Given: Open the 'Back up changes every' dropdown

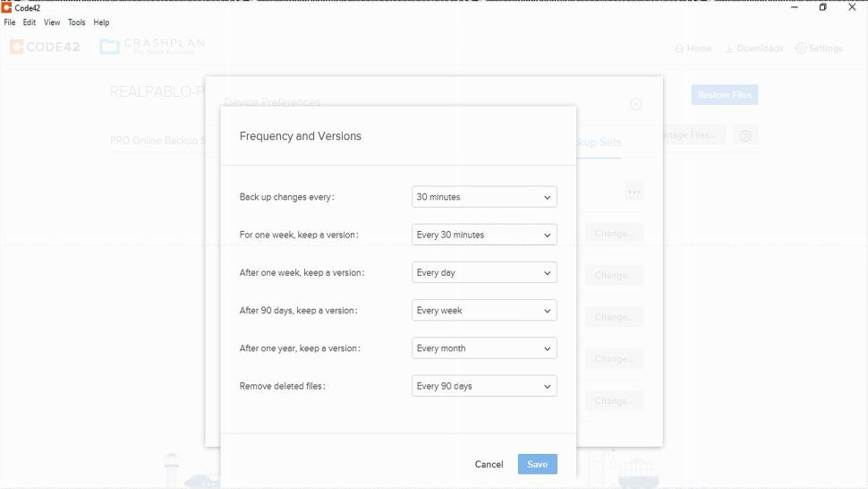Looking at the screenshot, I should (x=484, y=197).
